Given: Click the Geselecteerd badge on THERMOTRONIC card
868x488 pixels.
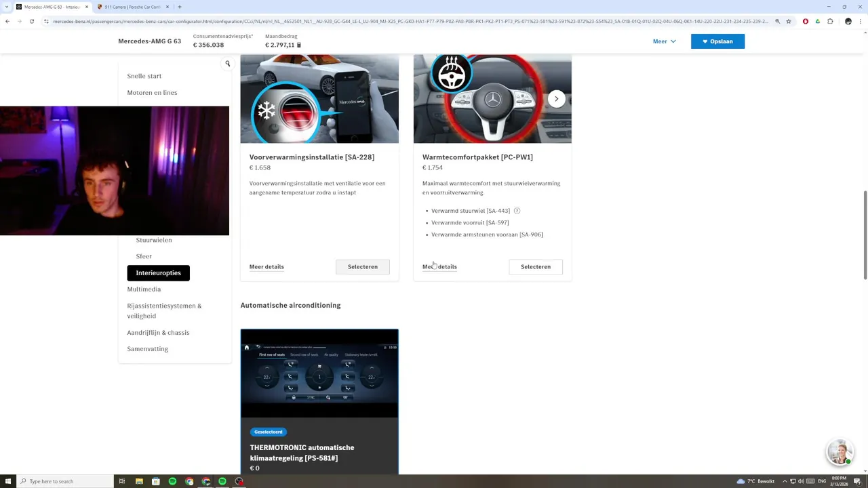Looking at the screenshot, I should (x=269, y=432).
